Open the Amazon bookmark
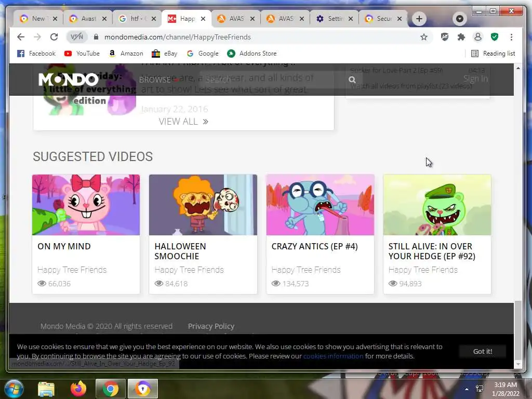Screen dimensions: 532x399 tap(126, 54)
